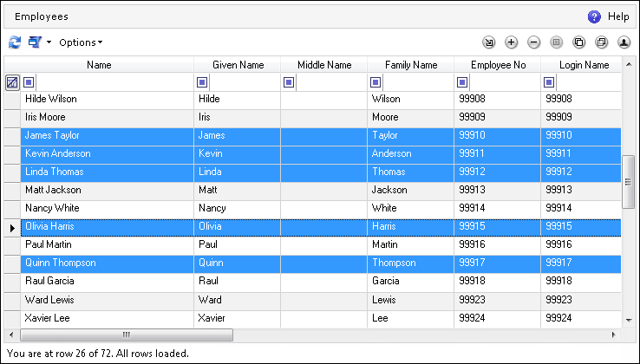640x364 pixels.
Task: Click the 'Paul Martin' Name cell
Action: pyautogui.click(x=108, y=245)
